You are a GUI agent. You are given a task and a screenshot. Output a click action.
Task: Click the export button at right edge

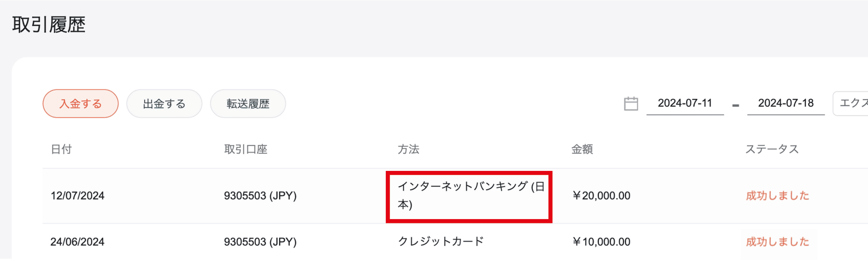[852, 103]
